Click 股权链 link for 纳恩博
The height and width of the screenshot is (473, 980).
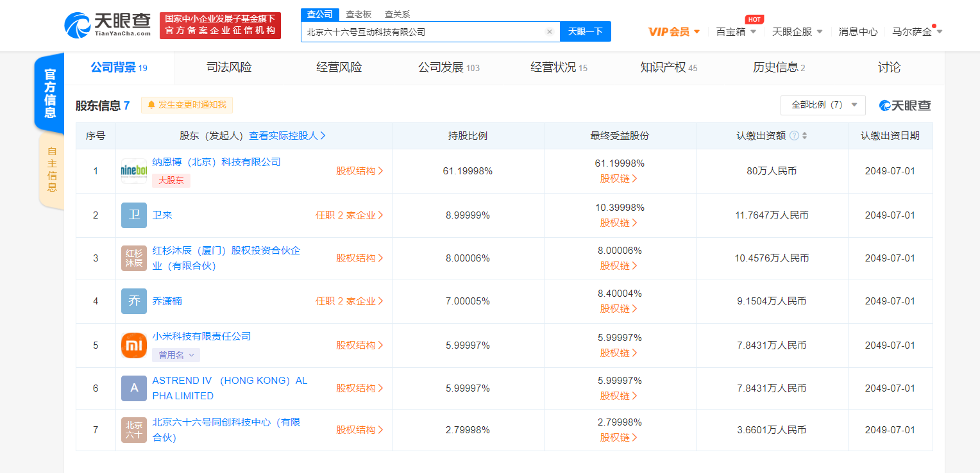[x=620, y=179]
